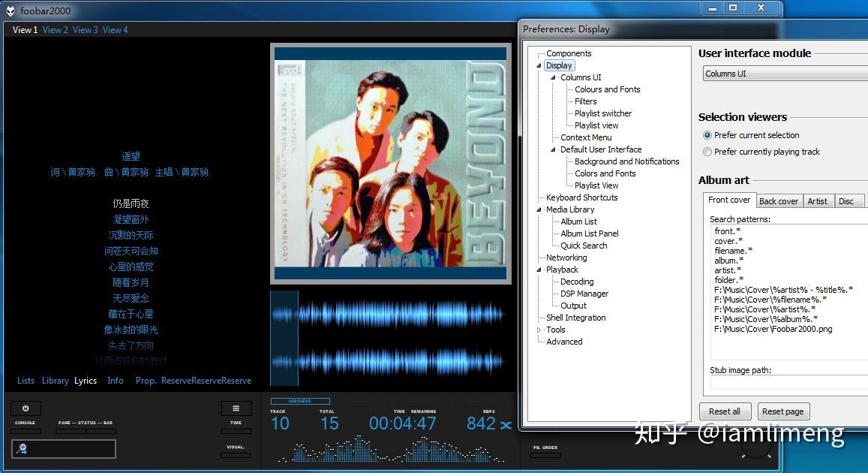Open the Library tab at the bottom left
This screenshot has width=868, height=473.
click(55, 381)
